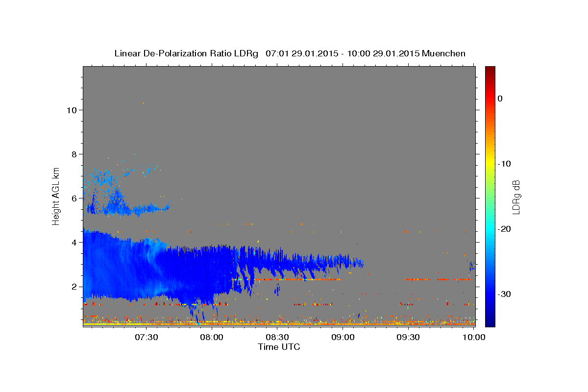Click the 'Time UTC' x-axis label

click(279, 347)
